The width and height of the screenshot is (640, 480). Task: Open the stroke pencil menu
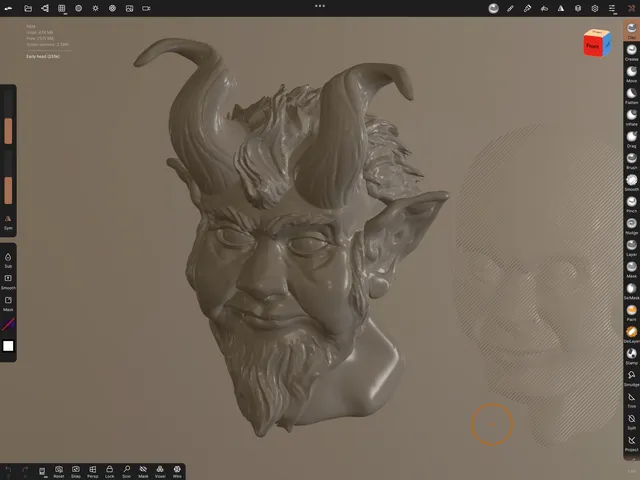tap(510, 8)
